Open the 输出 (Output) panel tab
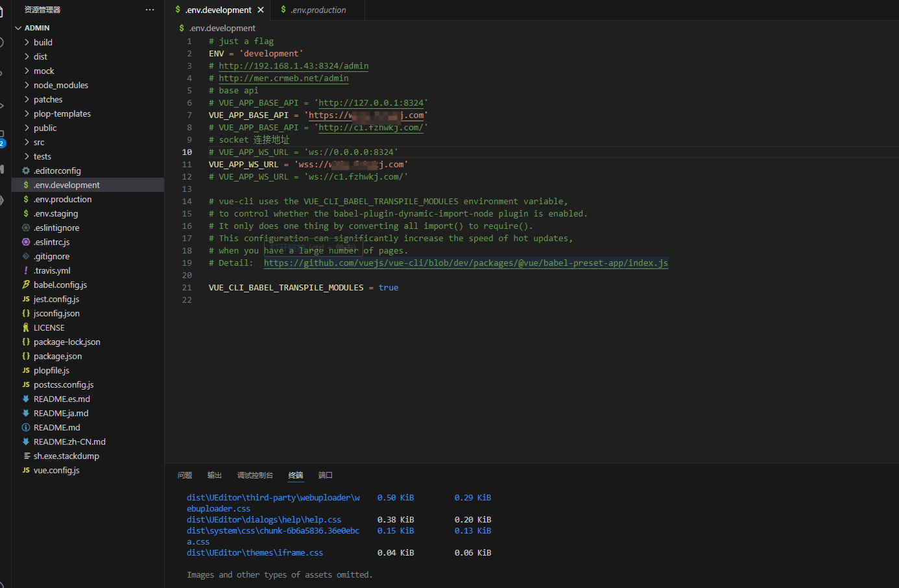Screen dimensions: 899x588 215,475
